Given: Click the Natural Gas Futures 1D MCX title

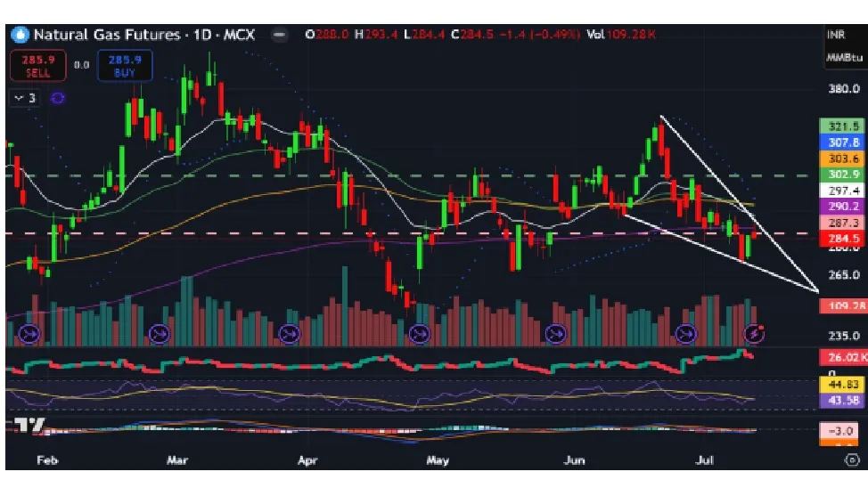Looking at the screenshot, I should (x=144, y=35).
